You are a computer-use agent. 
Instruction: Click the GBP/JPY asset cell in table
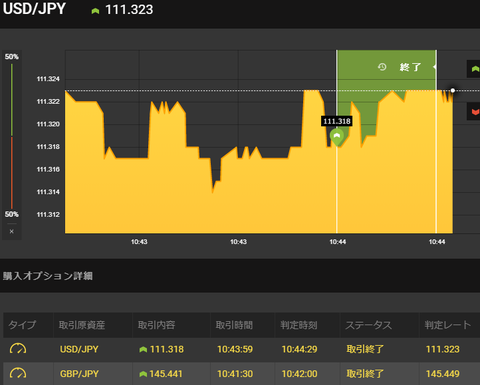pos(79,374)
